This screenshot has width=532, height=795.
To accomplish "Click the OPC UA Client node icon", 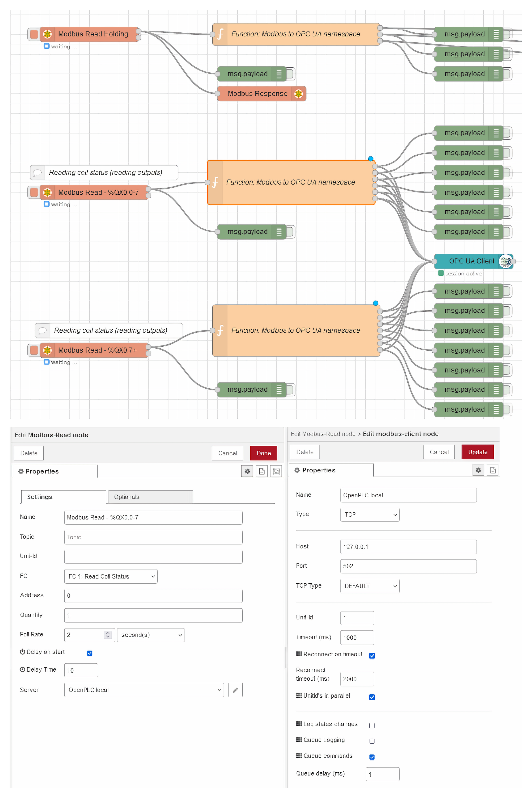I will point(505,261).
